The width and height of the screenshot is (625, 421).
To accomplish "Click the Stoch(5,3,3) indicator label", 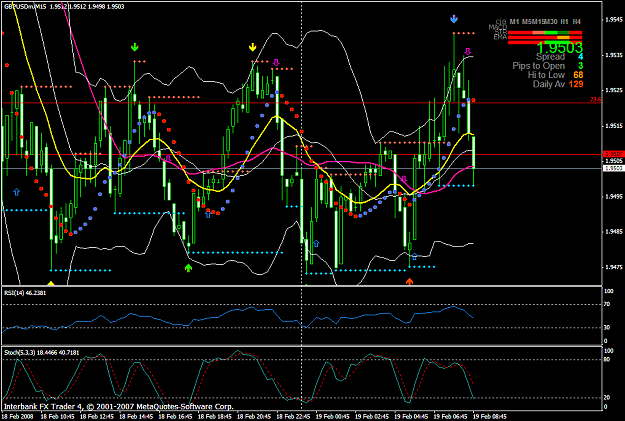I will coord(41,352).
